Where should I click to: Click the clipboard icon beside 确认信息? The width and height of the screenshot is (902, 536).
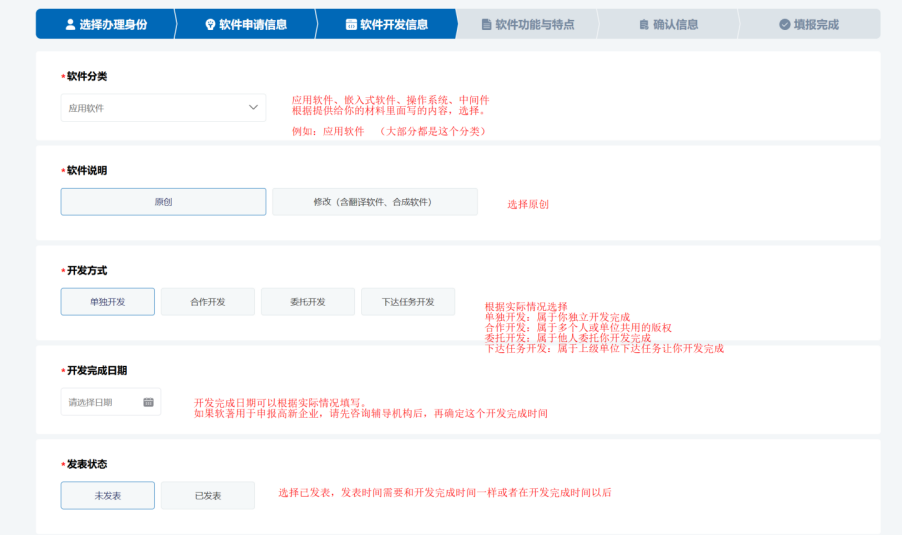tap(644, 24)
